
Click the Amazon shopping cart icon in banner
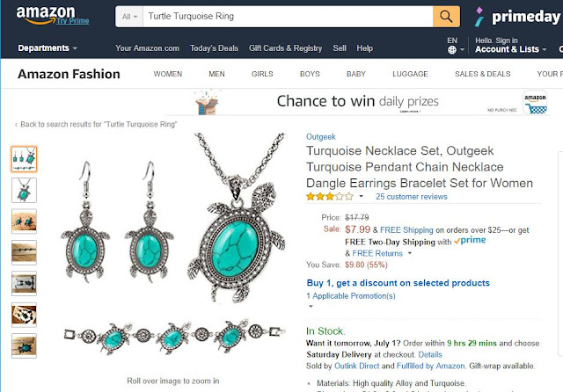tap(535, 103)
